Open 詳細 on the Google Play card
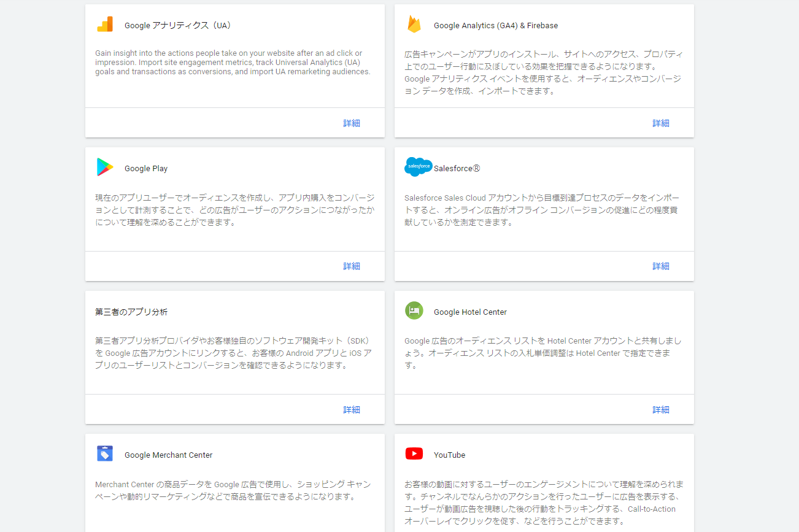This screenshot has height=532, width=799. pos(352,266)
